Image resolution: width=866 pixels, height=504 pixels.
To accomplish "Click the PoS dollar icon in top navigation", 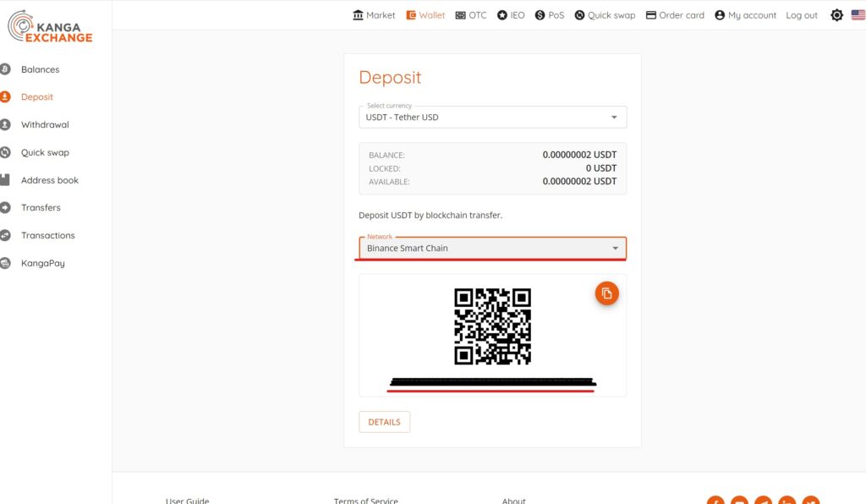I will point(540,15).
